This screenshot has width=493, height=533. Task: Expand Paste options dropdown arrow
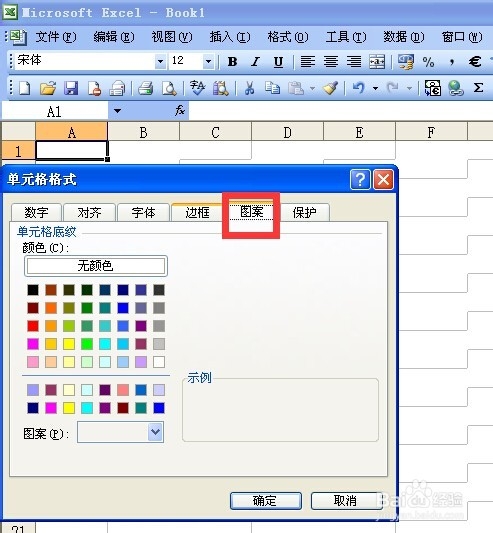pos(312,88)
